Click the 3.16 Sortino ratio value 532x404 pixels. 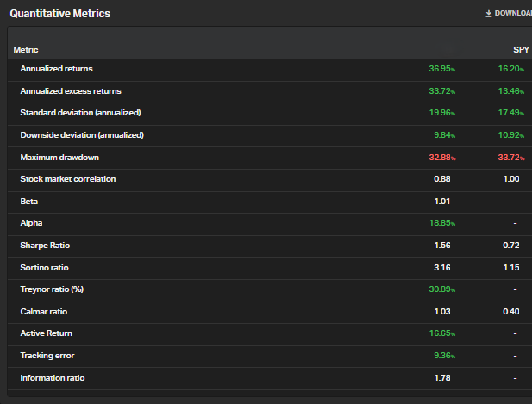[442, 268]
